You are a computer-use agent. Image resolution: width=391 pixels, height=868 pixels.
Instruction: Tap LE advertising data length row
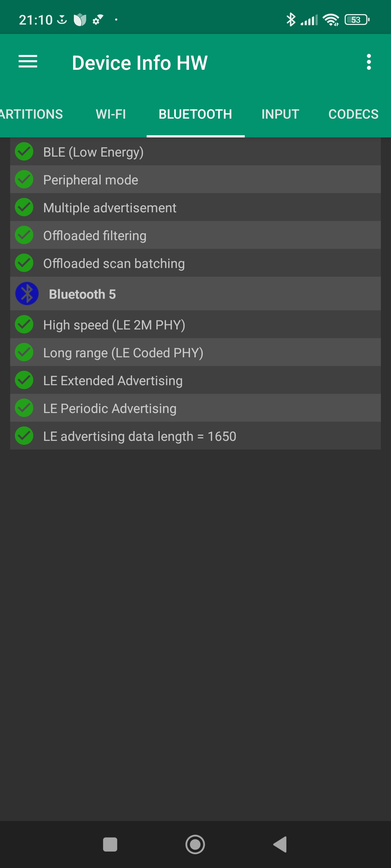click(x=195, y=436)
